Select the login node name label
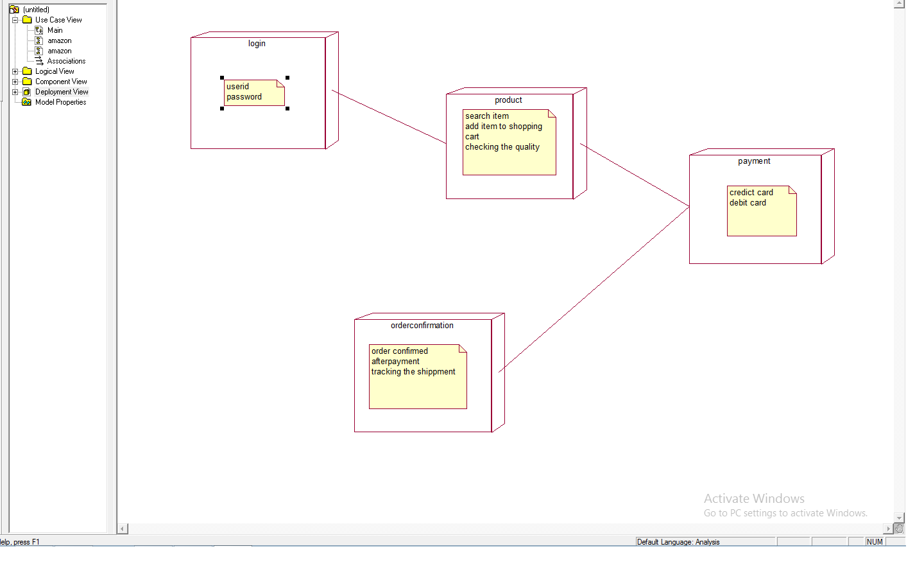Image resolution: width=924 pixels, height=578 pixels. point(257,44)
